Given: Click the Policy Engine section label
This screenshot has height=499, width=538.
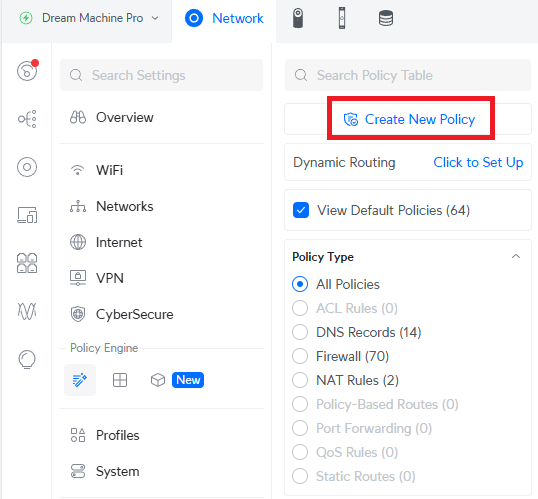Looking at the screenshot, I should (104, 348).
